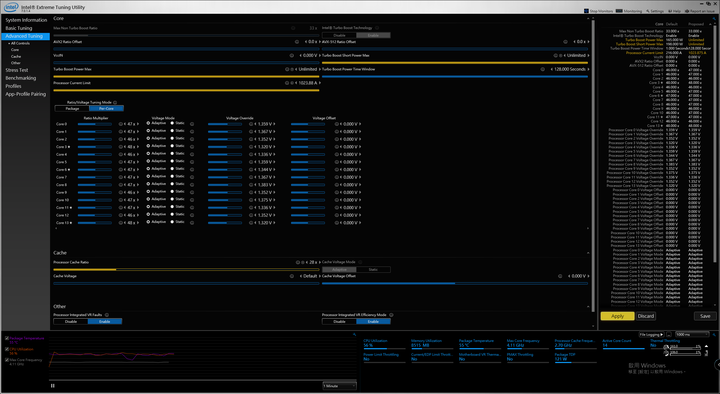Screen dimensions: 720x394
Task: Discard the proposed changes
Action: [x=646, y=316]
